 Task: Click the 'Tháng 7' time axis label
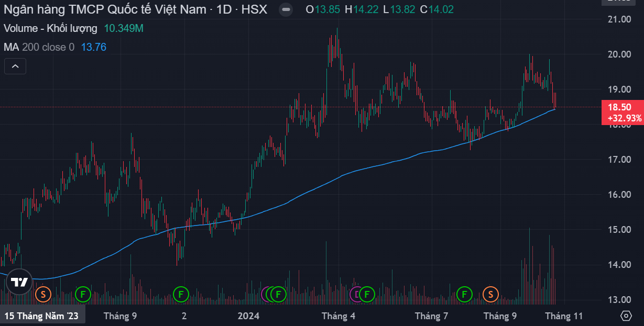click(x=431, y=316)
